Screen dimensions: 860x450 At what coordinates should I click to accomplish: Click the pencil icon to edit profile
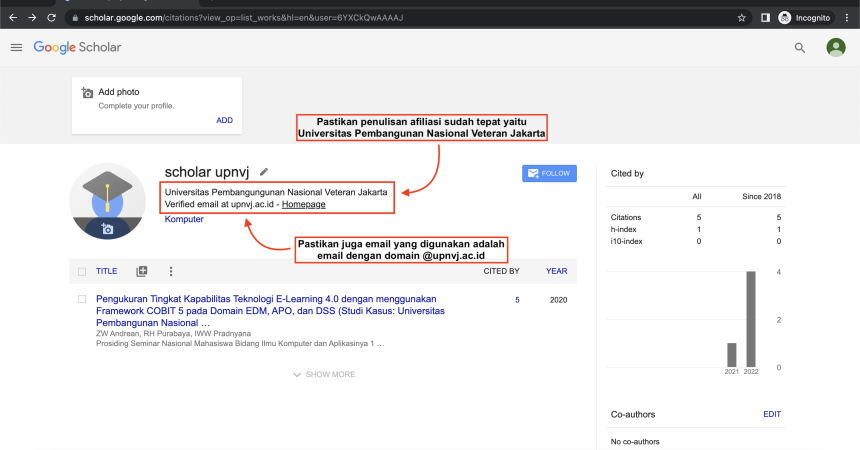point(264,172)
